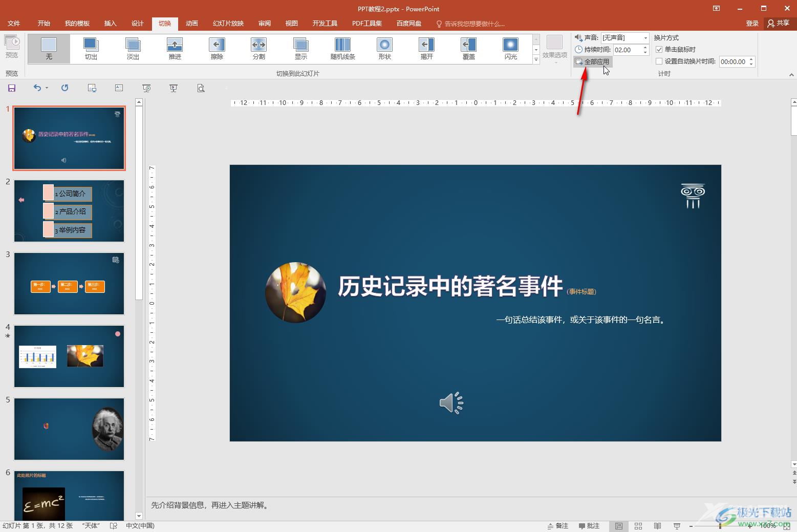Open the 开发工具 developer tab

coord(325,24)
